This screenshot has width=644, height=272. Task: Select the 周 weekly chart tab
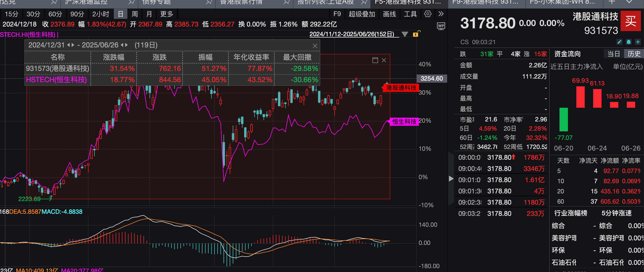click(x=134, y=14)
